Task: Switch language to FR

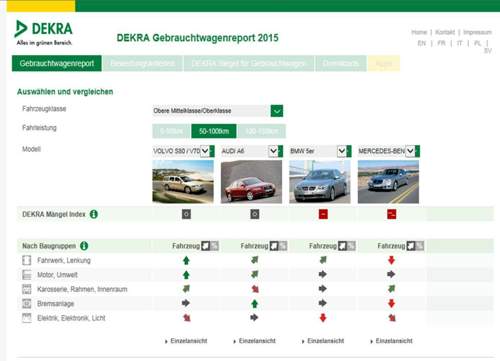Action: [441, 43]
